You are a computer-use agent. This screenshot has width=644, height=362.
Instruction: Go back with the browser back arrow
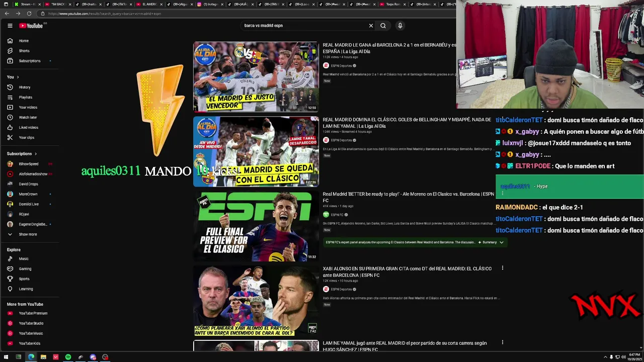coord(7,14)
